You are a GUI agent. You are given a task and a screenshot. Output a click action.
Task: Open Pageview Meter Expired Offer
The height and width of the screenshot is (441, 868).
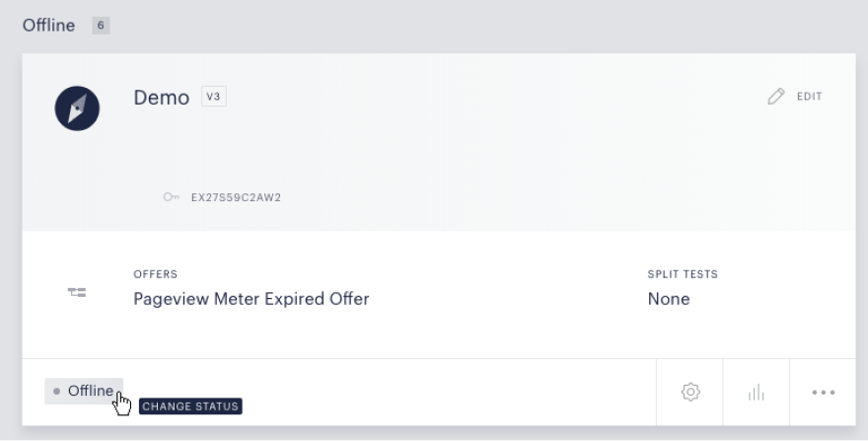tap(252, 299)
